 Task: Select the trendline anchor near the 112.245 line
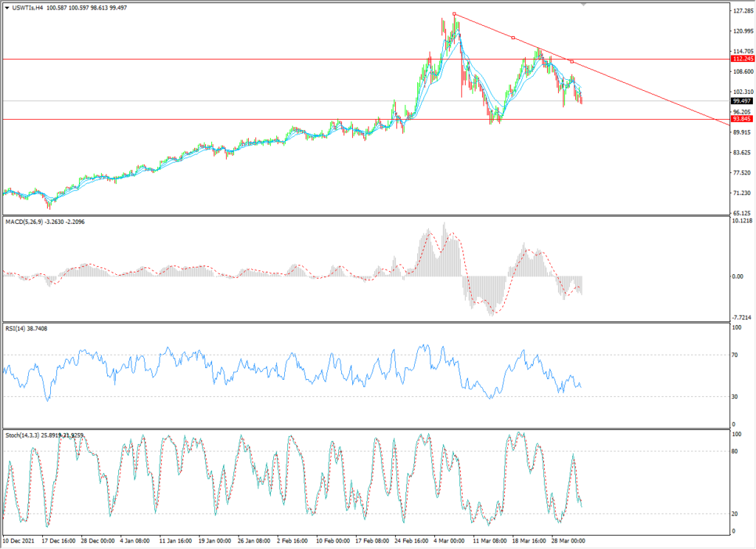tap(572, 61)
